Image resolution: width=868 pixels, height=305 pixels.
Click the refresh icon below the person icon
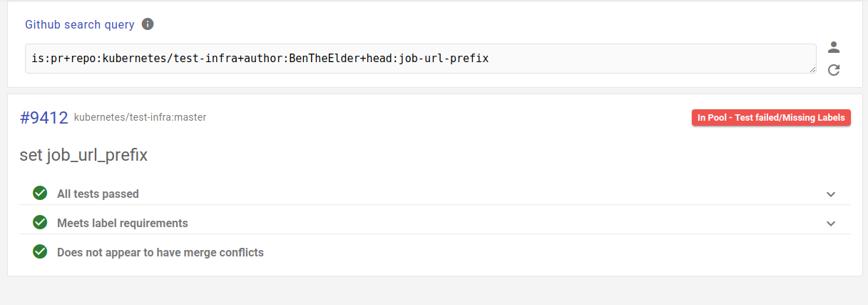click(x=833, y=70)
